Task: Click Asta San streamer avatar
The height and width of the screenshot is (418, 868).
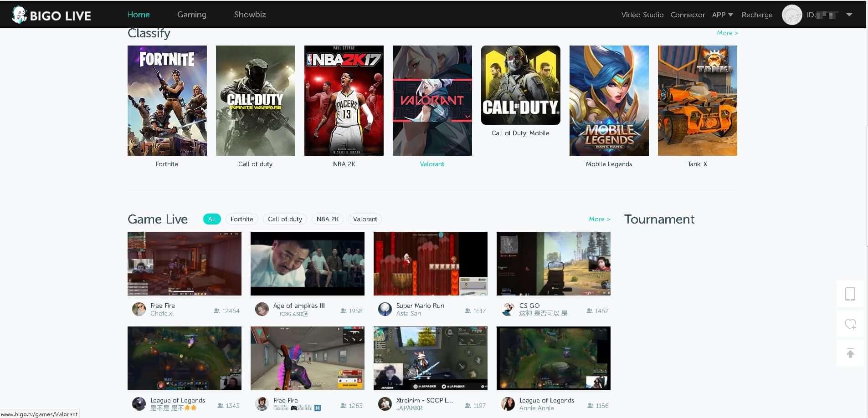Action: pyautogui.click(x=385, y=309)
